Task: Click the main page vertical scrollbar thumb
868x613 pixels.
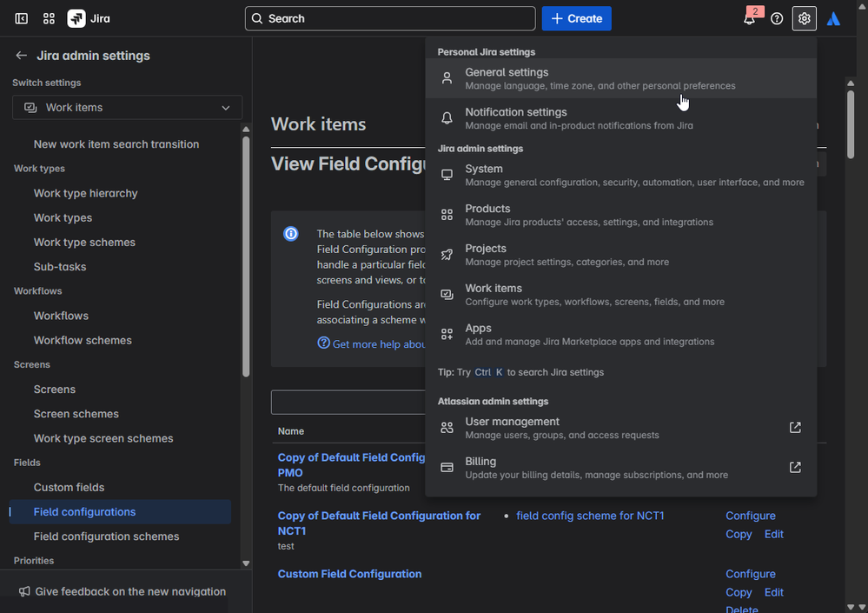Action: [x=851, y=125]
